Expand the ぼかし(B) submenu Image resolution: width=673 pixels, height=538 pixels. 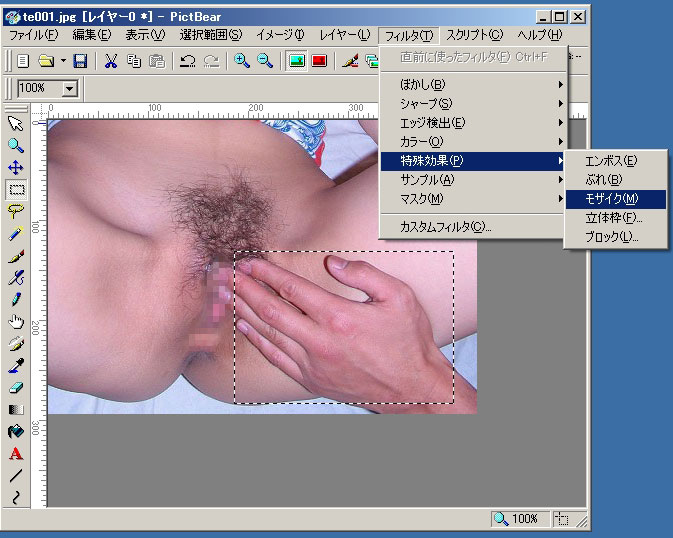click(x=473, y=85)
